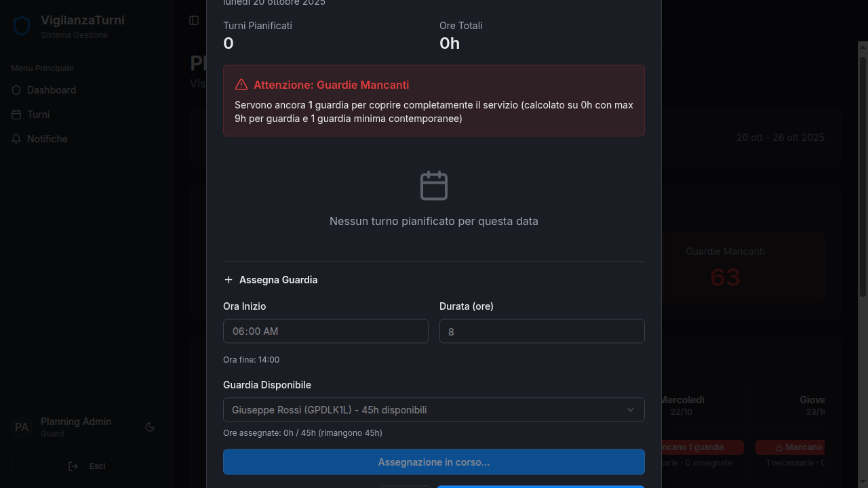Click the empty-state calendar icon
This screenshot has width=868, height=488.
pos(434,186)
